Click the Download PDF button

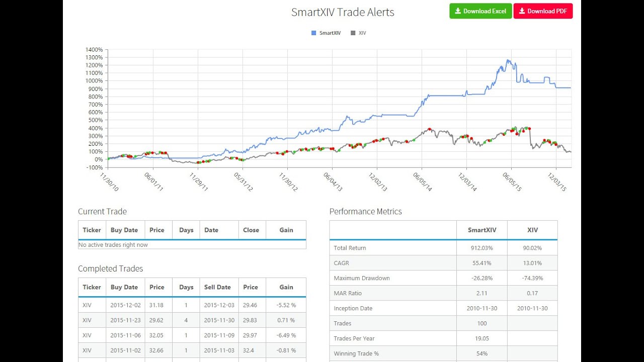[543, 11]
